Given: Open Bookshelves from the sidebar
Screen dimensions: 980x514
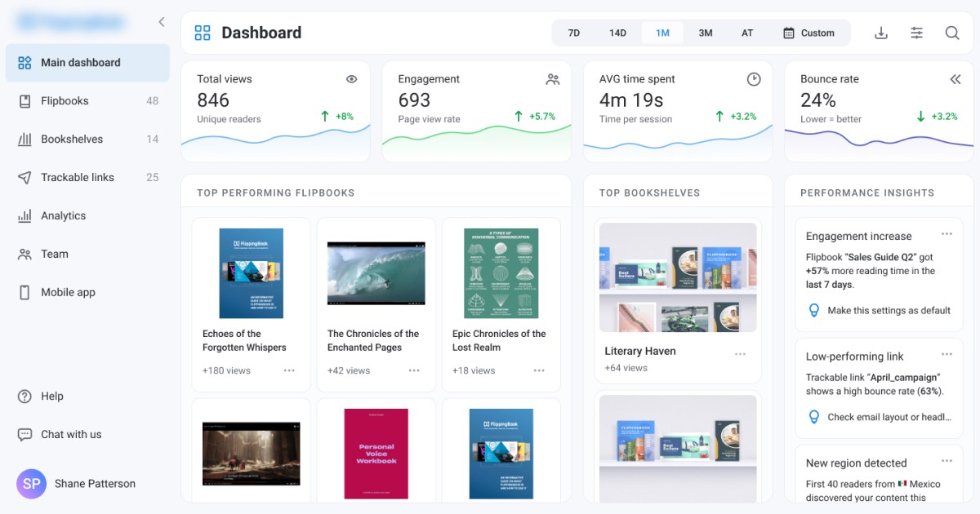Looking at the screenshot, I should (87, 140).
